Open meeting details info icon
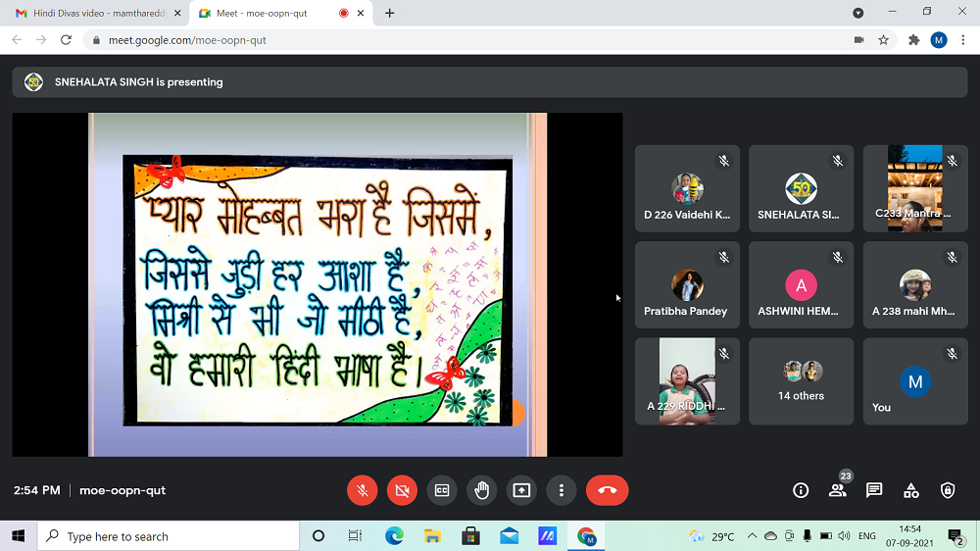The image size is (980, 551). [x=801, y=490]
